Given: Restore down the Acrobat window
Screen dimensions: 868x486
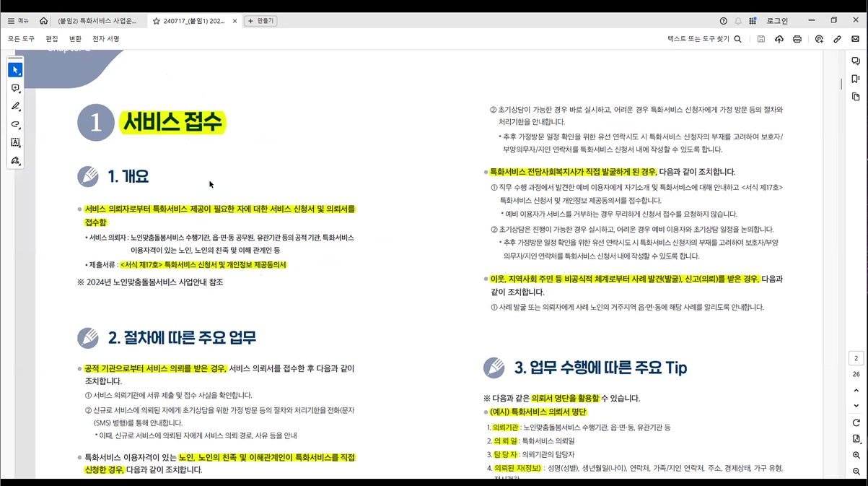Looking at the screenshot, I should tap(833, 20).
